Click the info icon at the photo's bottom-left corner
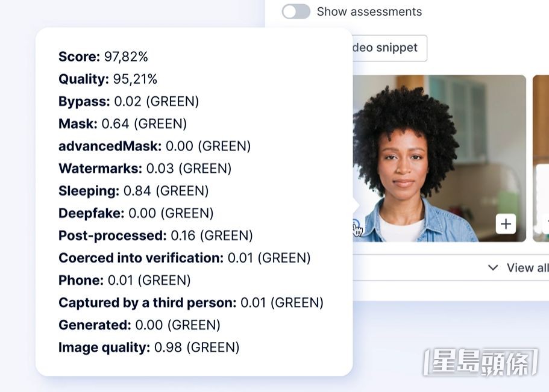The width and height of the screenshot is (549, 392). click(x=357, y=227)
